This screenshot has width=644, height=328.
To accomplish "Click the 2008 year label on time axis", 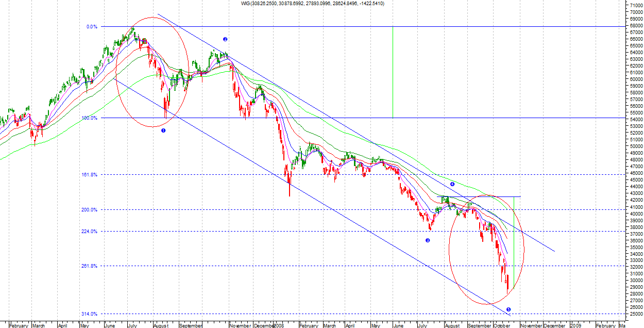I will pyautogui.click(x=279, y=325).
